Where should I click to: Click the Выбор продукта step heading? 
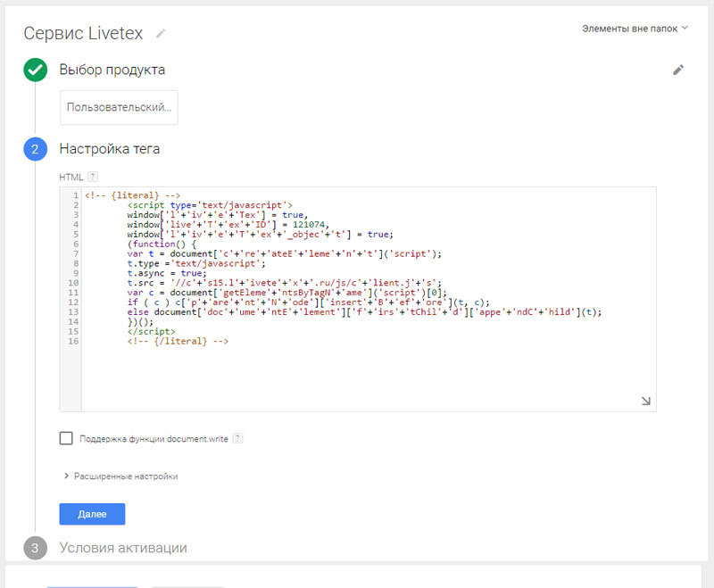[112, 70]
